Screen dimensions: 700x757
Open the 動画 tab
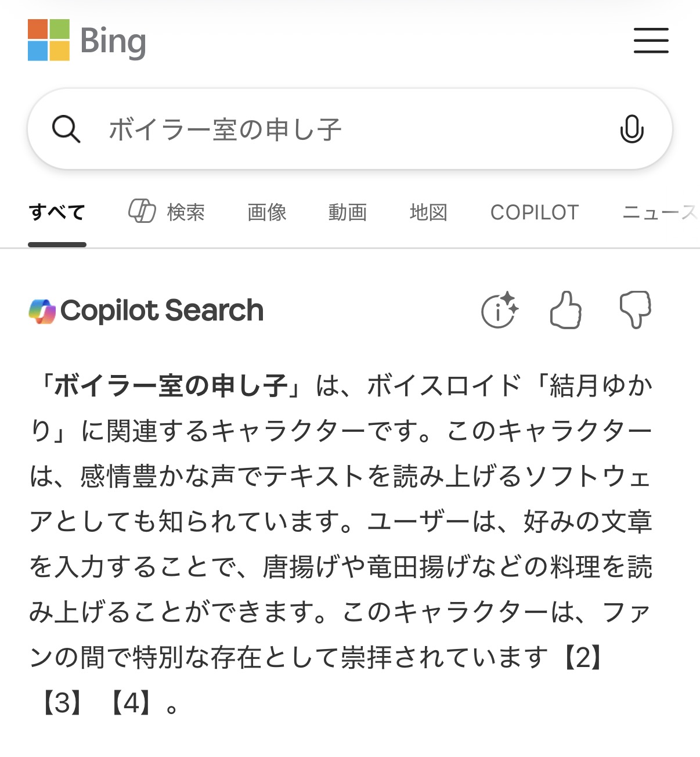(348, 212)
